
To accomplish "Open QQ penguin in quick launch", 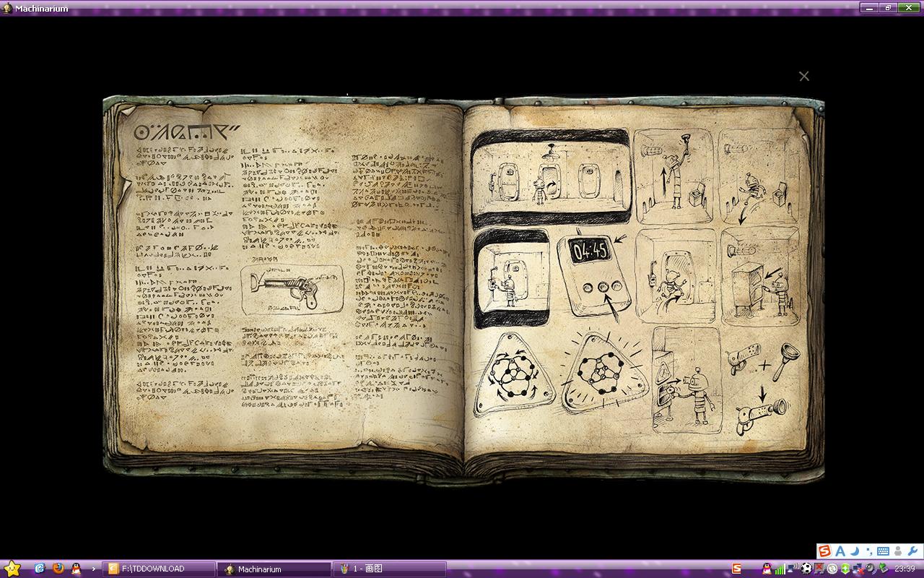I will click(x=76, y=569).
